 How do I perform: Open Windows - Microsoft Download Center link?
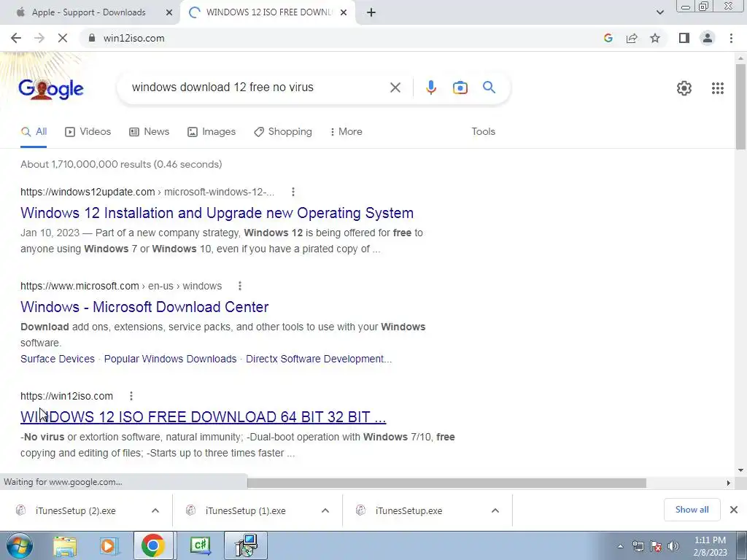(144, 307)
